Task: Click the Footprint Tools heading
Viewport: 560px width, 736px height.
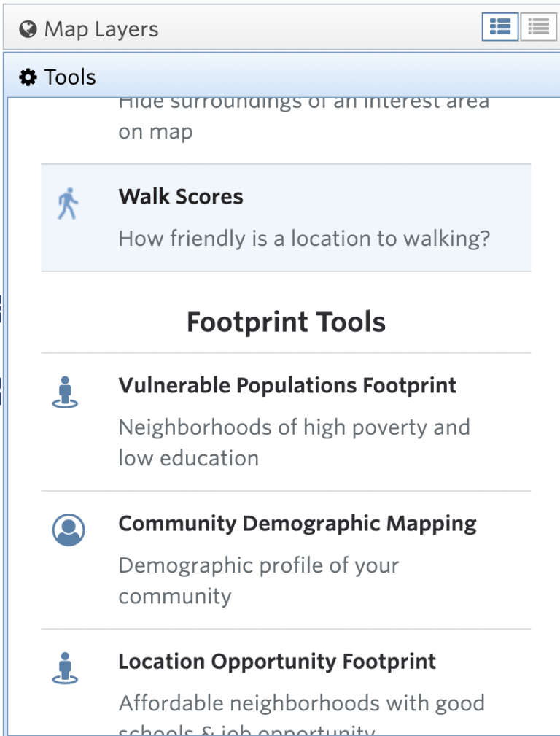Action: coord(286,321)
